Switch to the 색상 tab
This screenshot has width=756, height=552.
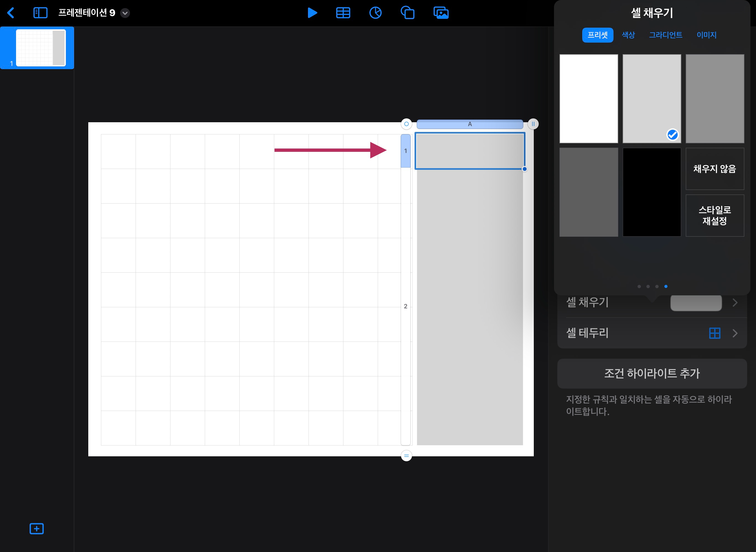(x=628, y=35)
